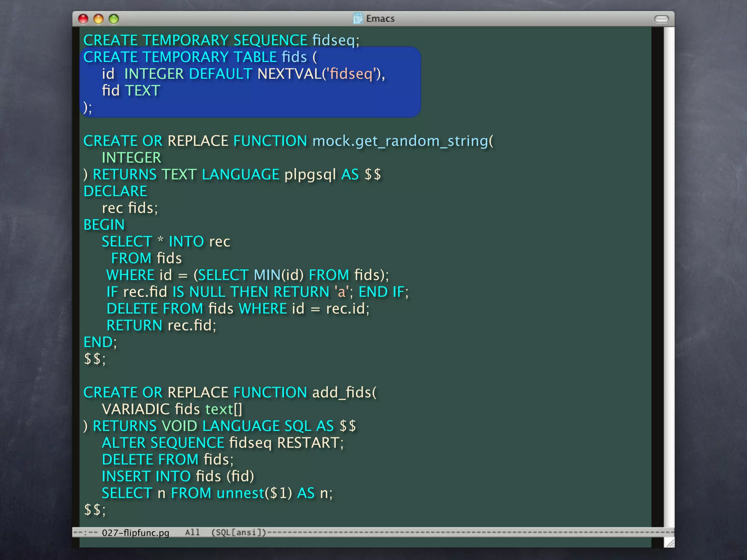The height and width of the screenshot is (560, 747).
Task: Click the vertical scrollbar on the right edge
Action: [x=669, y=277]
